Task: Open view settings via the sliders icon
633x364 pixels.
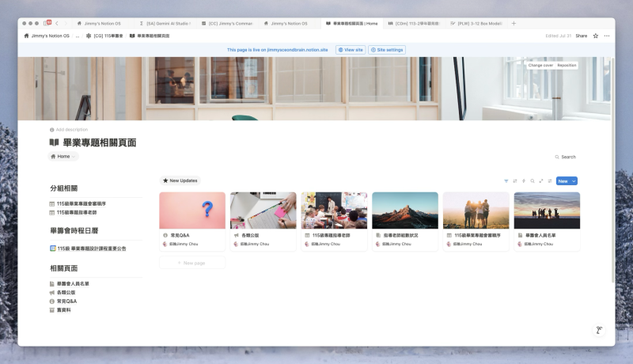Action: [x=550, y=181]
